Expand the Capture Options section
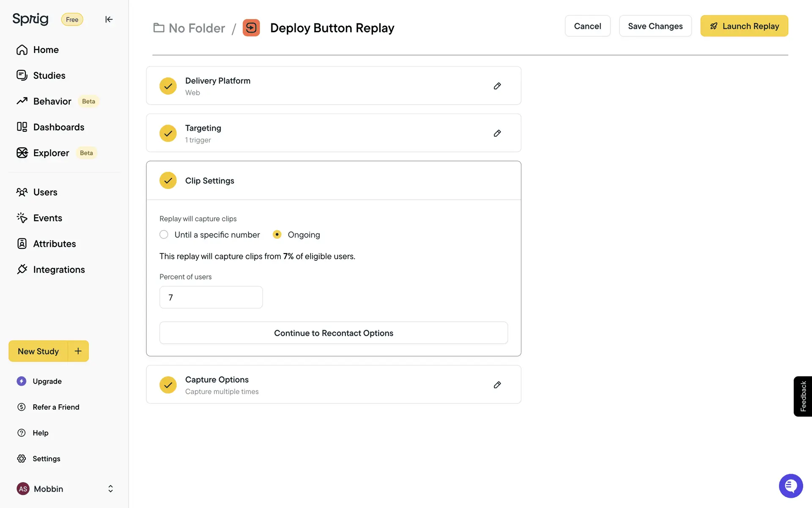 [217, 384]
